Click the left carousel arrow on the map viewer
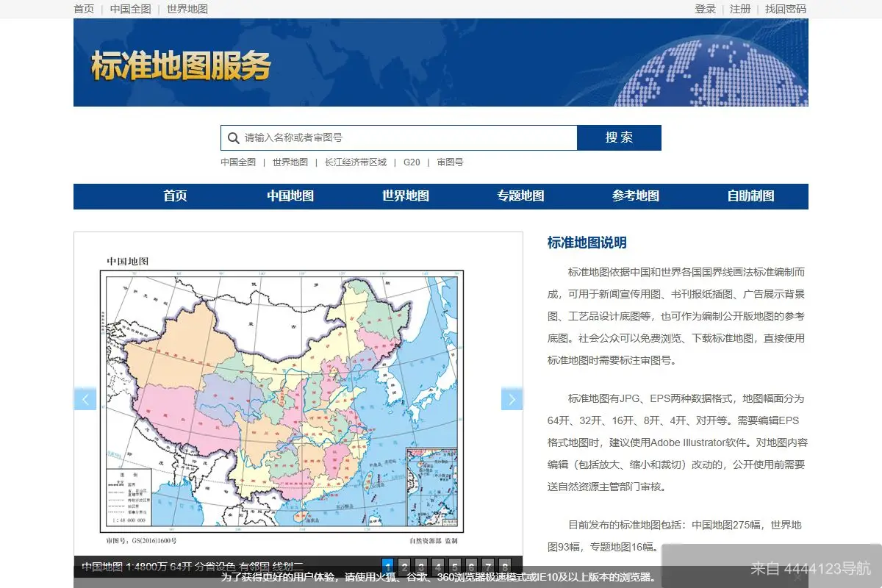 point(85,398)
